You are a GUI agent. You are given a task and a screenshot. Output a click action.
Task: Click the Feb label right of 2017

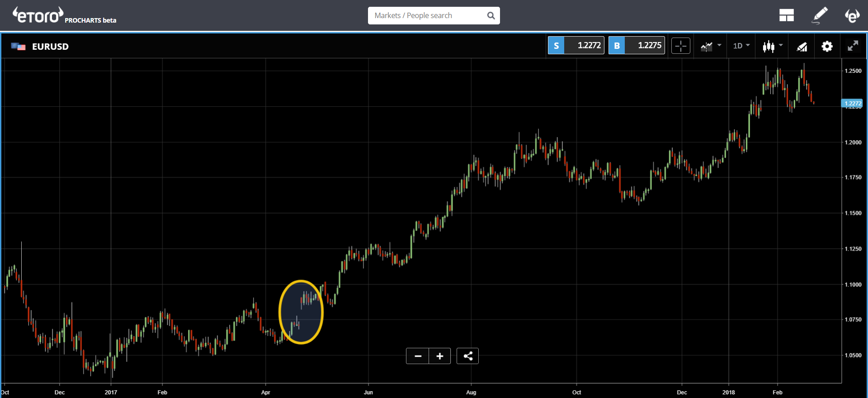[162, 393]
